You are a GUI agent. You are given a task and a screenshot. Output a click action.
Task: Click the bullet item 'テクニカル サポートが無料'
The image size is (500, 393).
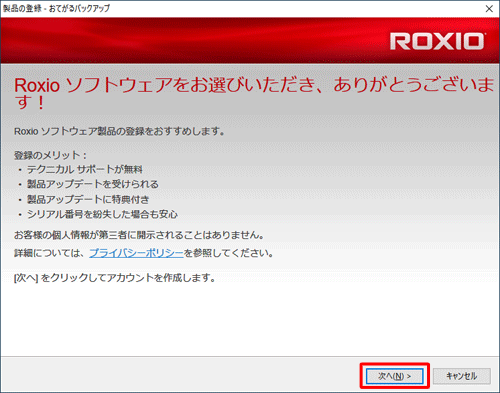(x=85, y=170)
